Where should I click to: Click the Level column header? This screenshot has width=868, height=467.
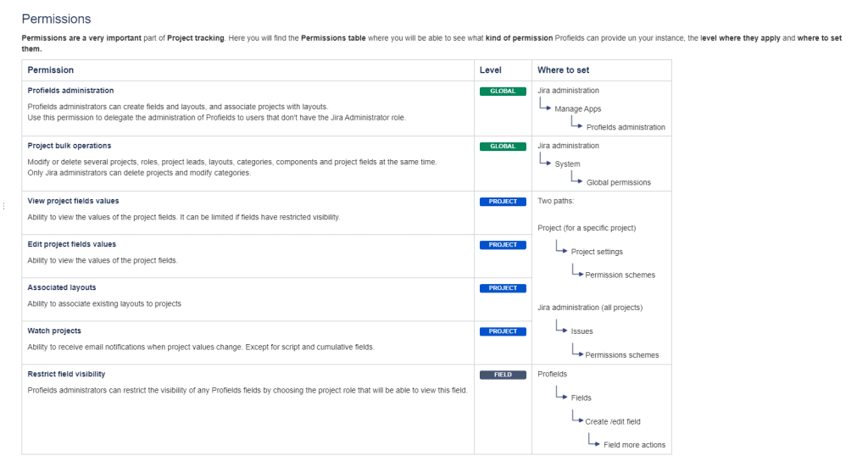tap(490, 70)
